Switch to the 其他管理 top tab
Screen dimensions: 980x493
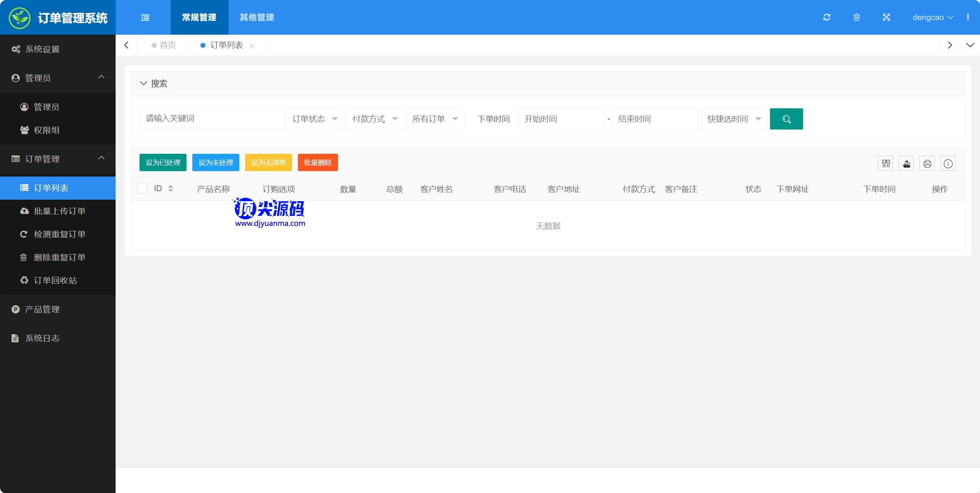(x=257, y=17)
